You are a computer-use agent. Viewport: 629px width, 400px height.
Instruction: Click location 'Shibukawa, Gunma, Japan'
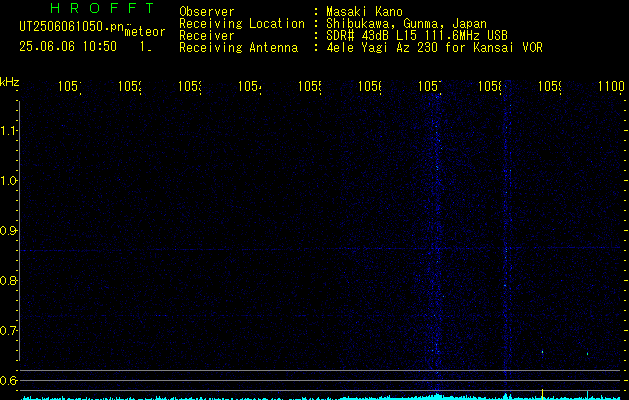click(x=406, y=24)
